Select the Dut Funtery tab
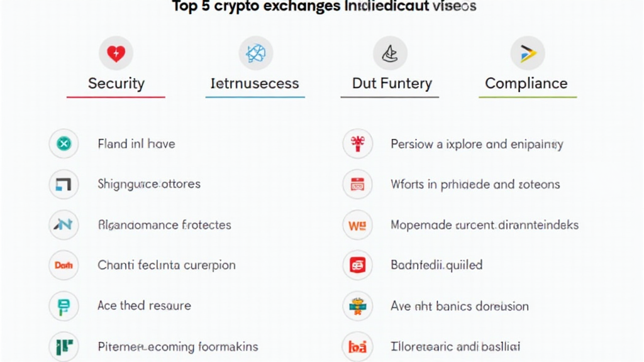Viewport: 644px width, 362px height. (391, 84)
